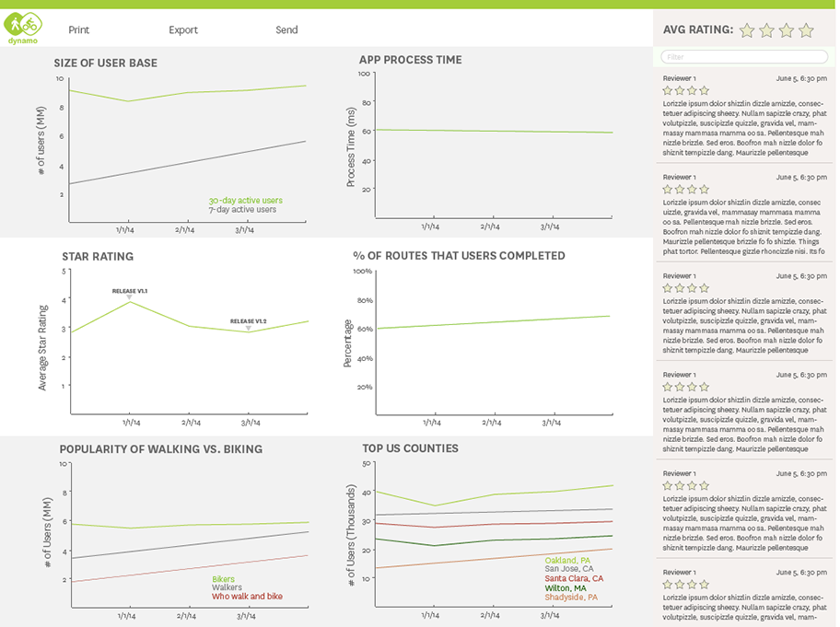The image size is (840, 627).
Task: Select the fourth star beside AVG RATING
Action: point(806,30)
